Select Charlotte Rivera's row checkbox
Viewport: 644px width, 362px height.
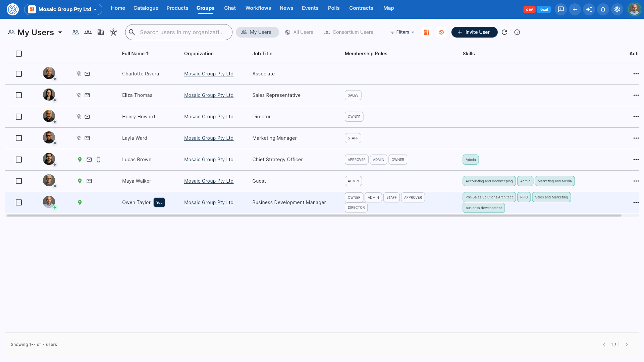[19, 74]
